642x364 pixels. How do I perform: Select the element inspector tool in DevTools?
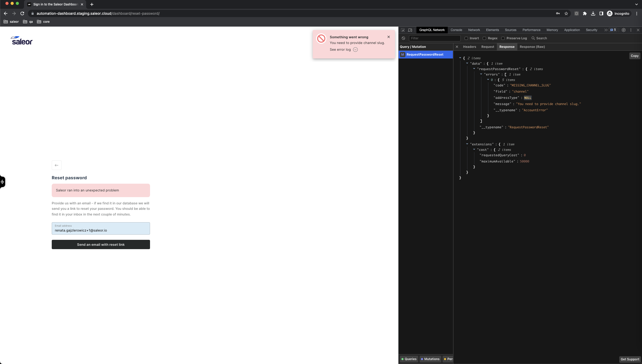pos(403,30)
